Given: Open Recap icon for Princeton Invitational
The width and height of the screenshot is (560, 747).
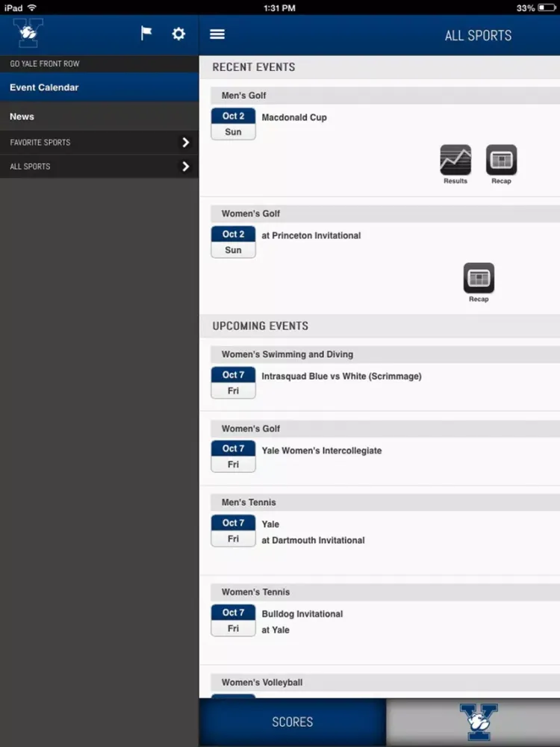Looking at the screenshot, I should pyautogui.click(x=479, y=282).
